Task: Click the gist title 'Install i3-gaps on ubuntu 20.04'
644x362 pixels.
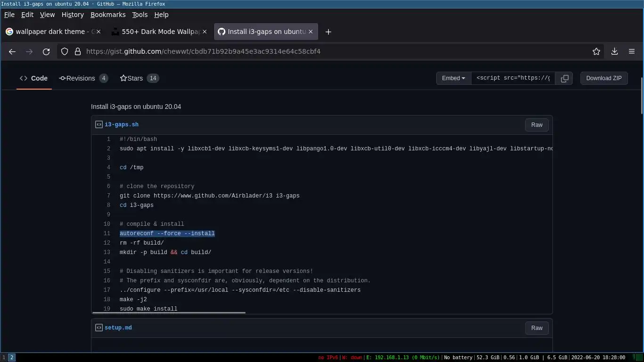Action: (136, 107)
